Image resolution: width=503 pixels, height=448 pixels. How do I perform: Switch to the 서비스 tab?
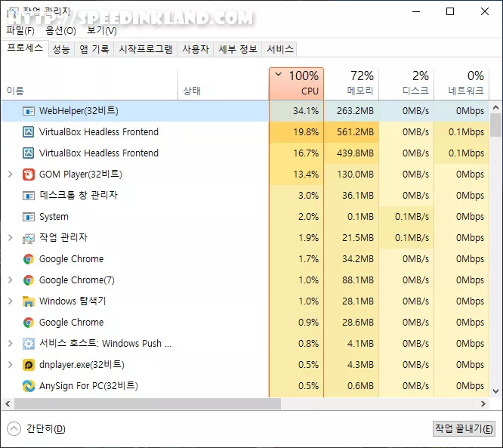point(279,49)
